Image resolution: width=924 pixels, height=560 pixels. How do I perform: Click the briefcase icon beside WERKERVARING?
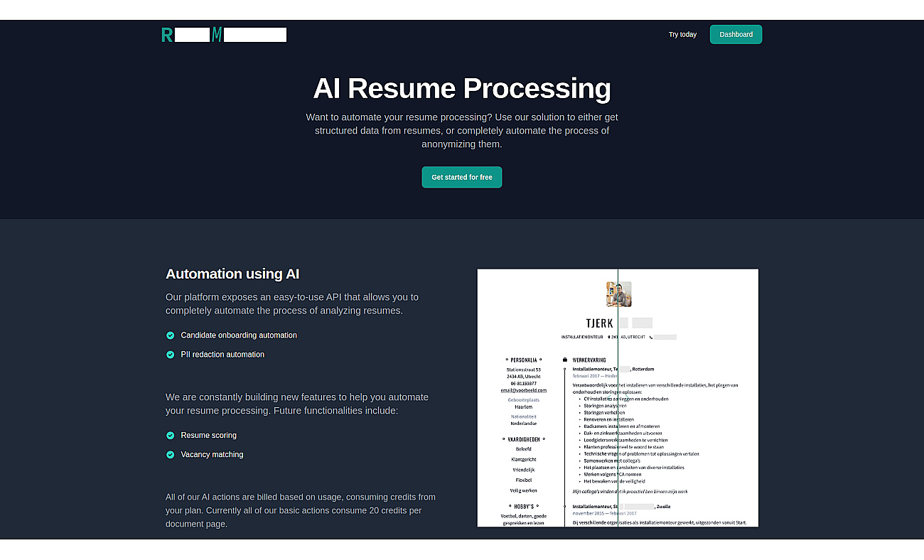point(565,360)
